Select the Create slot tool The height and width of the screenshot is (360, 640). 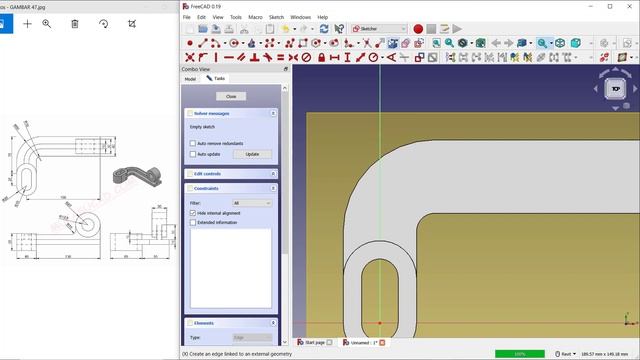pyautogui.click(x=334, y=43)
